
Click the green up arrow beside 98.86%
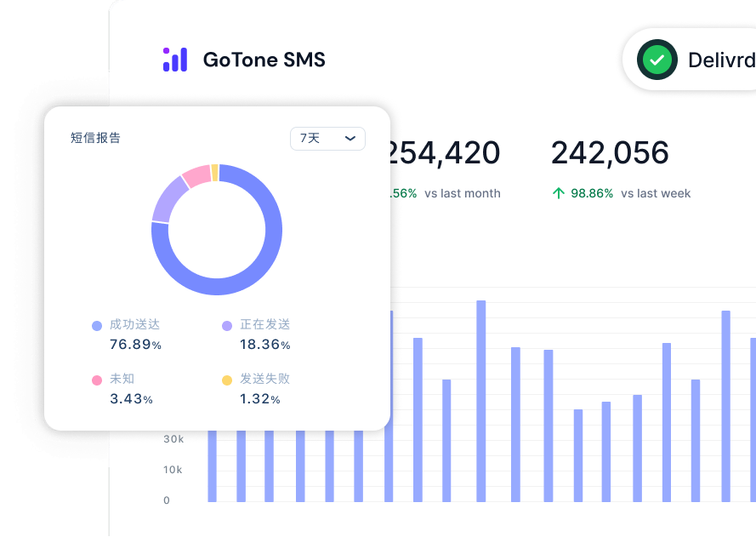pyautogui.click(x=559, y=193)
